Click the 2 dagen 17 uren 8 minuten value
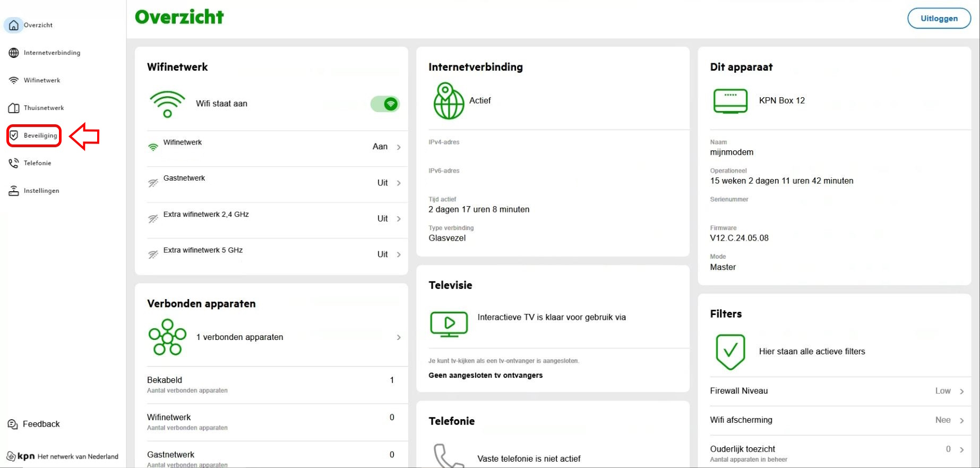Viewport: 980px width, 468px height. tap(479, 209)
